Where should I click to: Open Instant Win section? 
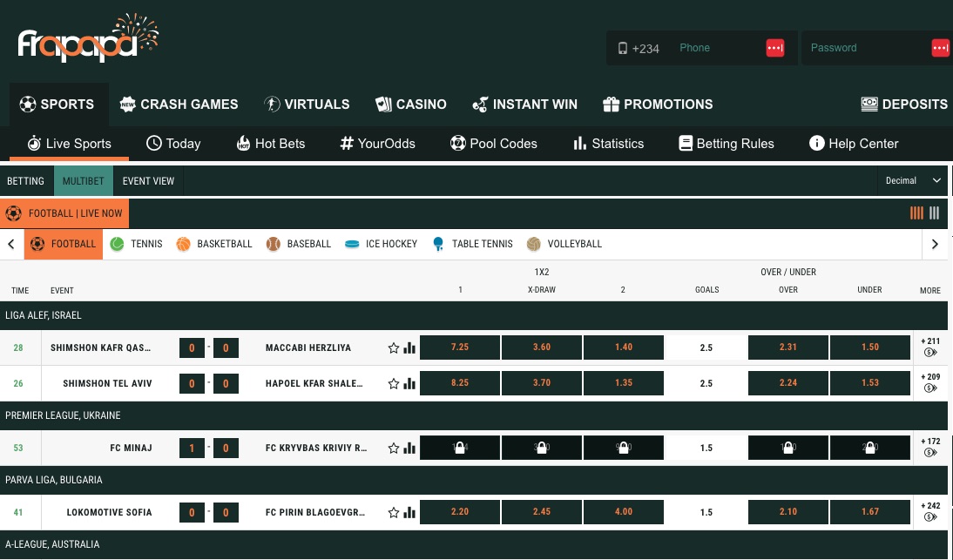click(x=524, y=105)
